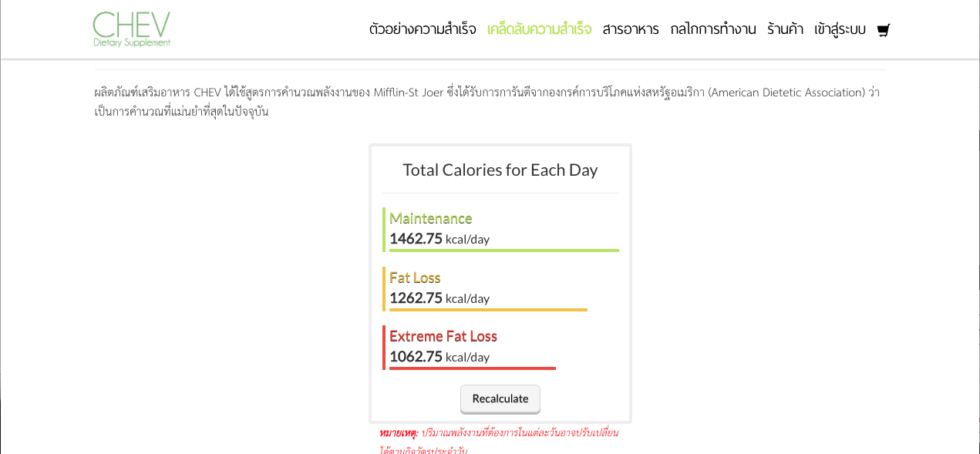
Task: Visit the ร้านค้า shop link
Action: point(785,29)
